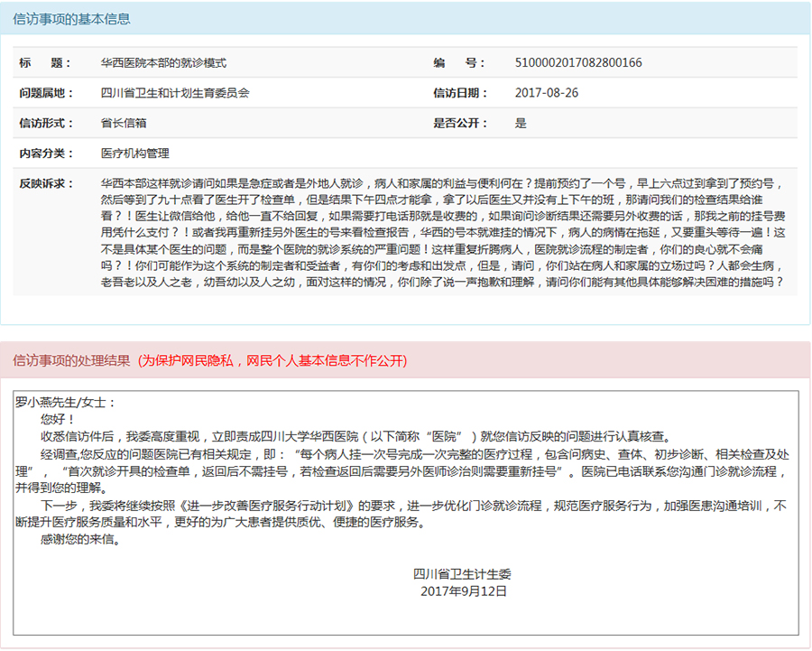This screenshot has width=812, height=651.
Task: Click the salutation 罗小燕先生/女士 in the reply
Action: [67, 403]
